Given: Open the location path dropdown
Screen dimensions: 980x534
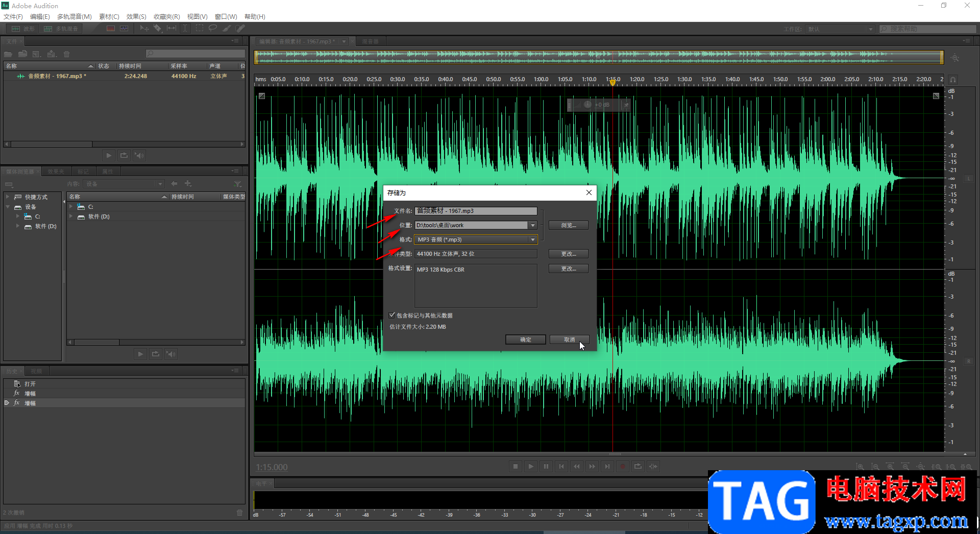Looking at the screenshot, I should pyautogui.click(x=532, y=225).
